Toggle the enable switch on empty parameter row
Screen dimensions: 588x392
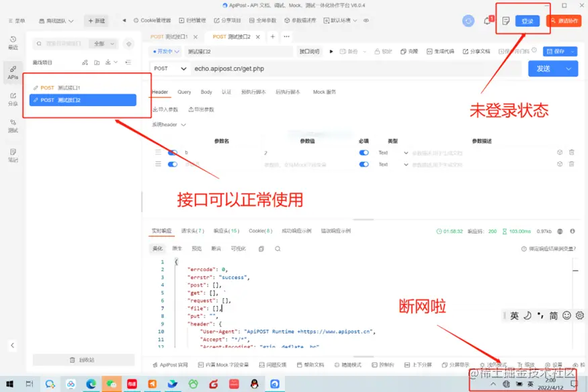[173, 164]
